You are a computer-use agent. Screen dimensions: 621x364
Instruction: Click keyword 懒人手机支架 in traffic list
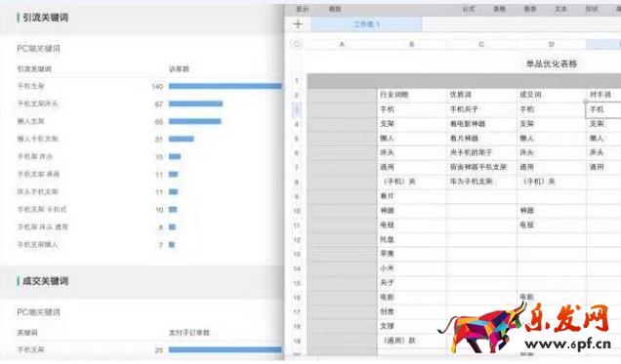(38, 139)
